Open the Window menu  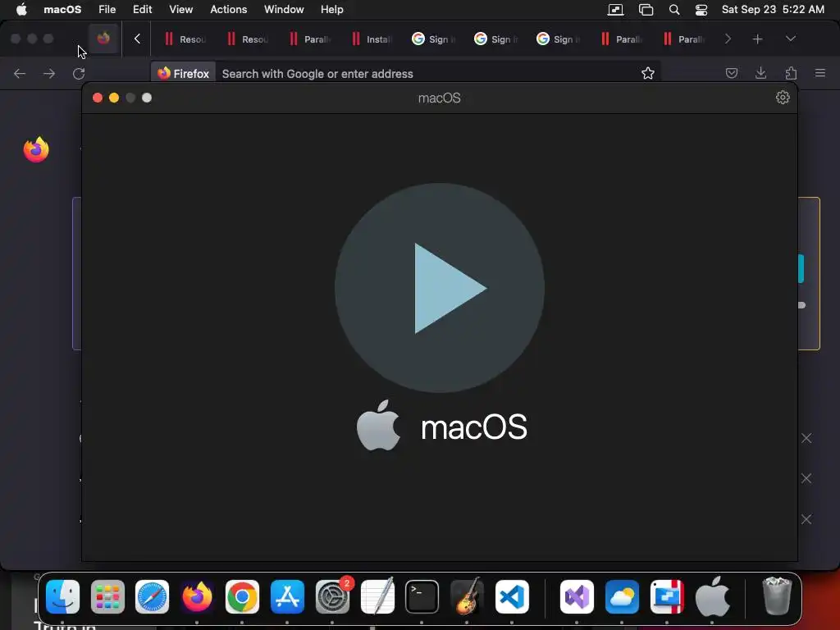(x=283, y=9)
